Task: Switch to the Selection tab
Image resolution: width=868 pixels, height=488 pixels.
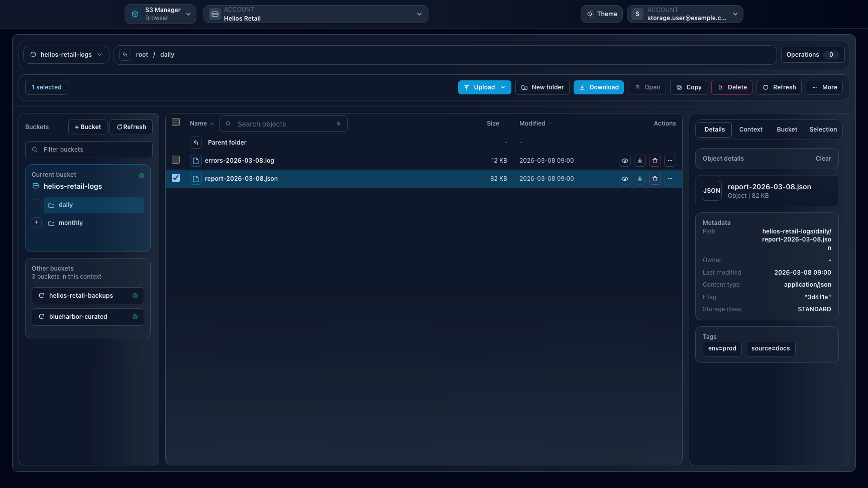Action: pyautogui.click(x=823, y=130)
